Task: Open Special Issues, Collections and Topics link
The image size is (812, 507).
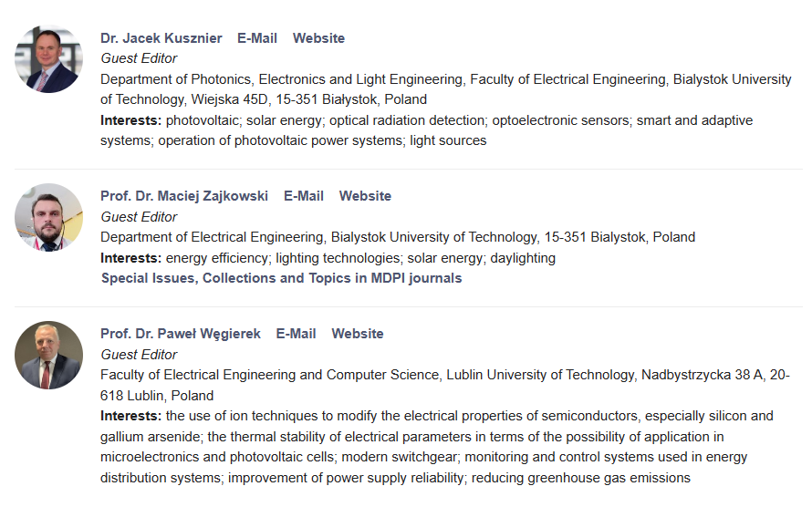Action: (x=281, y=278)
